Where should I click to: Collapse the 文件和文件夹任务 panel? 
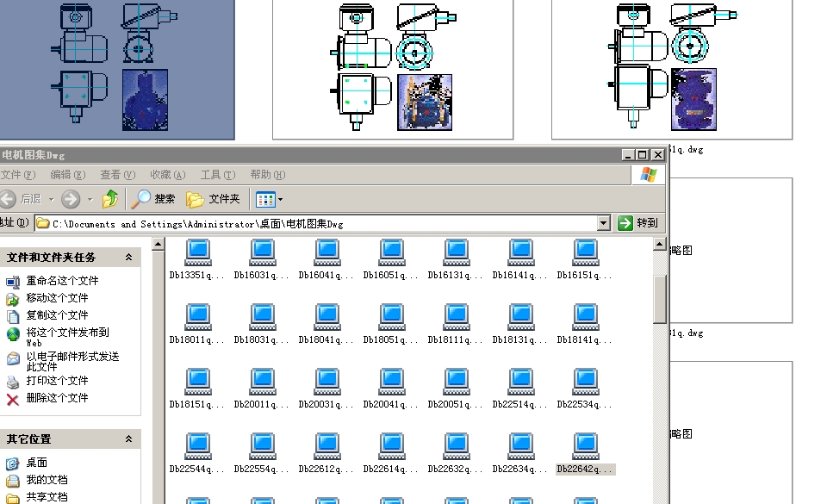click(129, 258)
